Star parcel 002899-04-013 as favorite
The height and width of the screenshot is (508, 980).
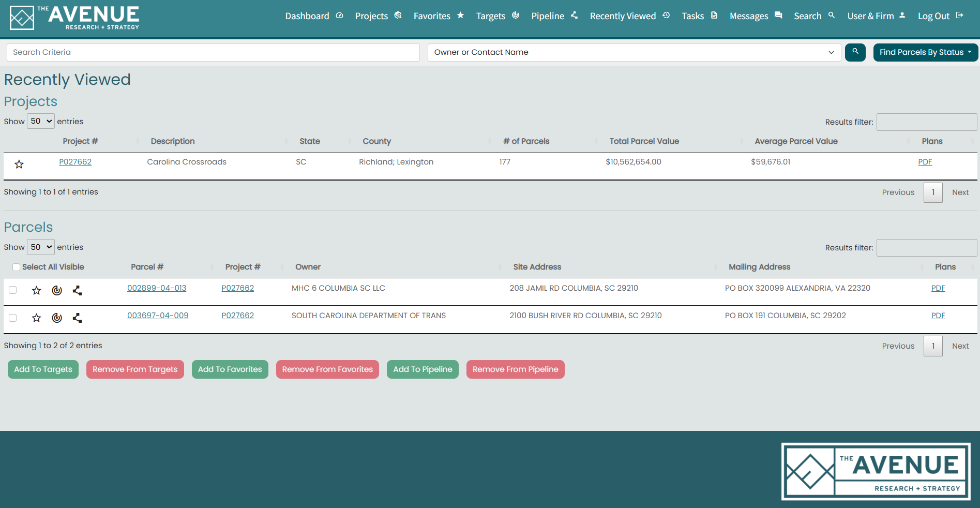(36, 290)
